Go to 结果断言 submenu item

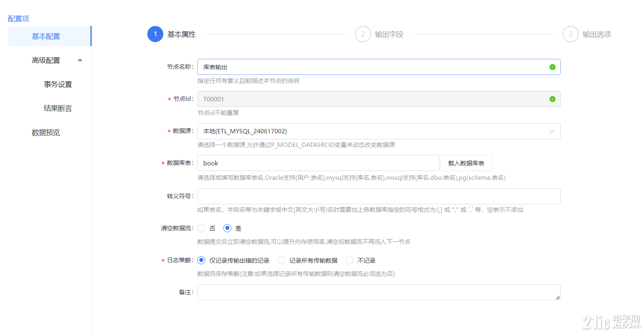coord(58,109)
